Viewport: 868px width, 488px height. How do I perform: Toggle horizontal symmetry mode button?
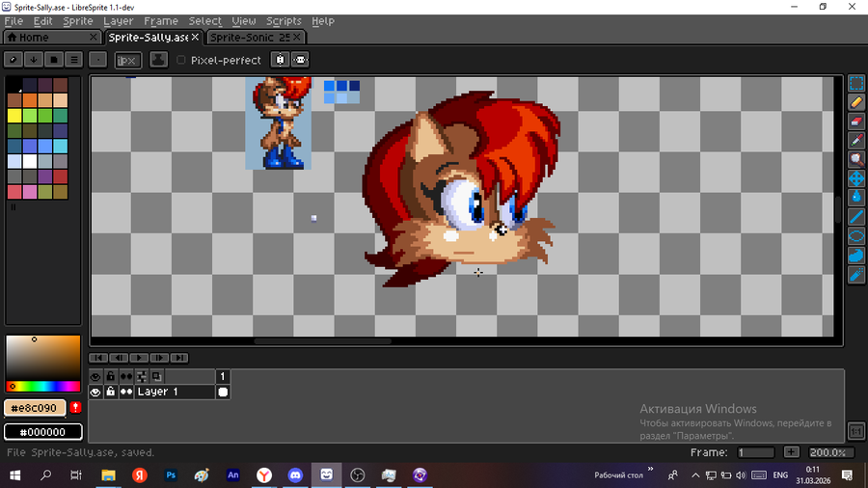point(300,60)
